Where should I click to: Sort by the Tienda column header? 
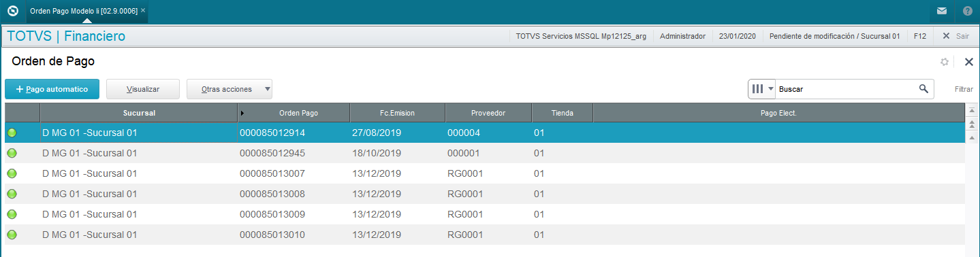(562, 113)
